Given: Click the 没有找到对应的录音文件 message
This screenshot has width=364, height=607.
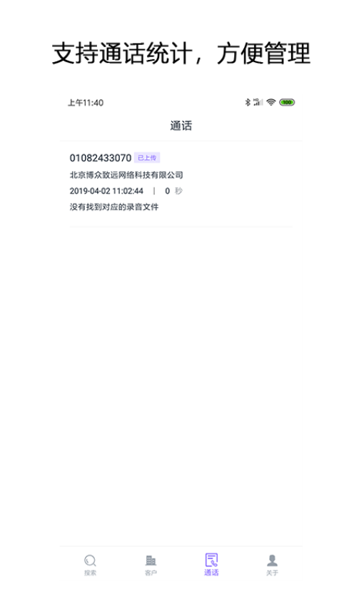Looking at the screenshot, I should click(x=114, y=207).
